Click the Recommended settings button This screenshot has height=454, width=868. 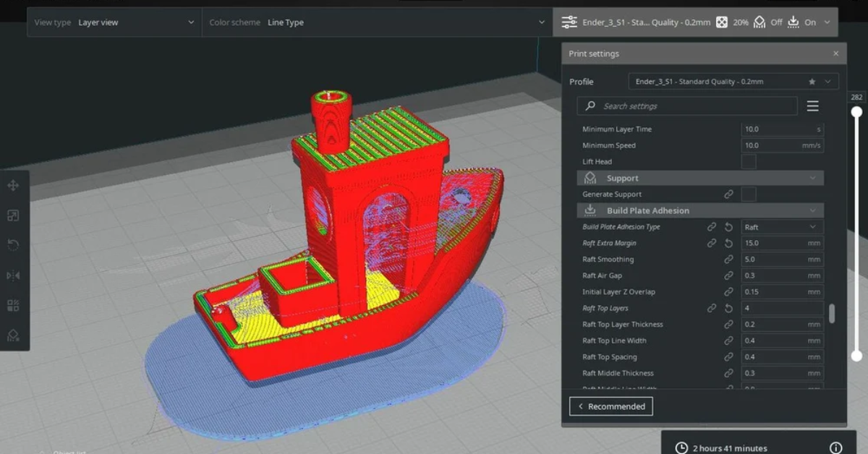[x=611, y=406]
